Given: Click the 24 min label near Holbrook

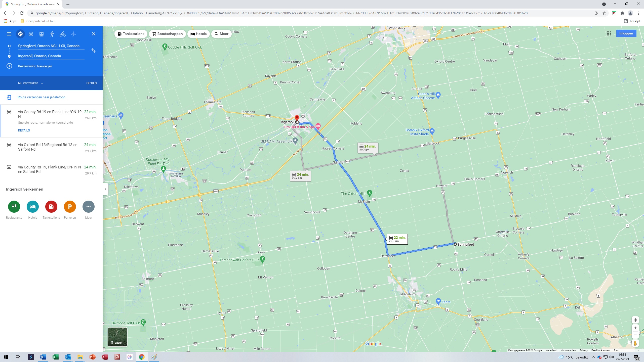Looking at the screenshot, I should (368, 148).
